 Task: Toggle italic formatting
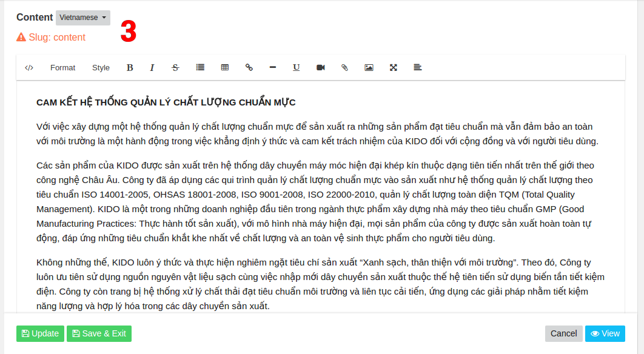click(152, 68)
